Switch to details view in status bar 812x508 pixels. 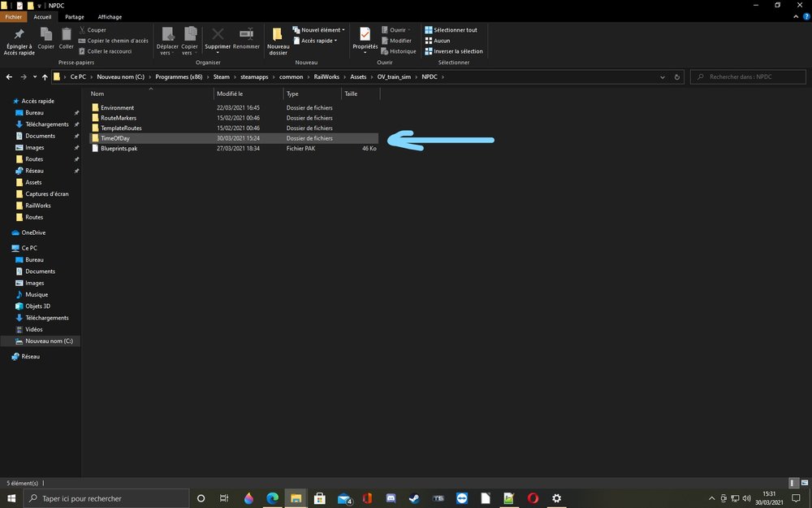(793, 483)
